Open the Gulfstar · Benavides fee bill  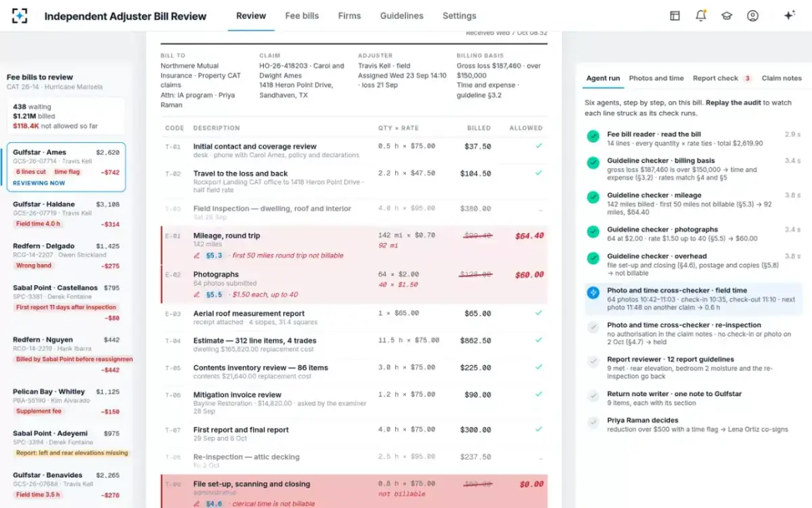(66, 486)
